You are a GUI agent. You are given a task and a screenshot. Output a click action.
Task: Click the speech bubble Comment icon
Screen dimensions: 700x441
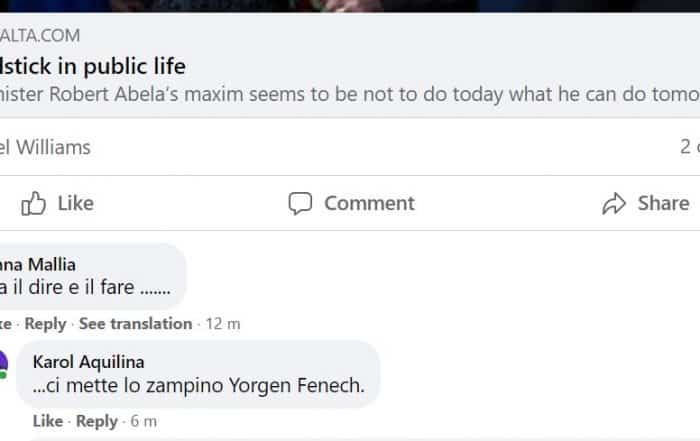point(300,204)
